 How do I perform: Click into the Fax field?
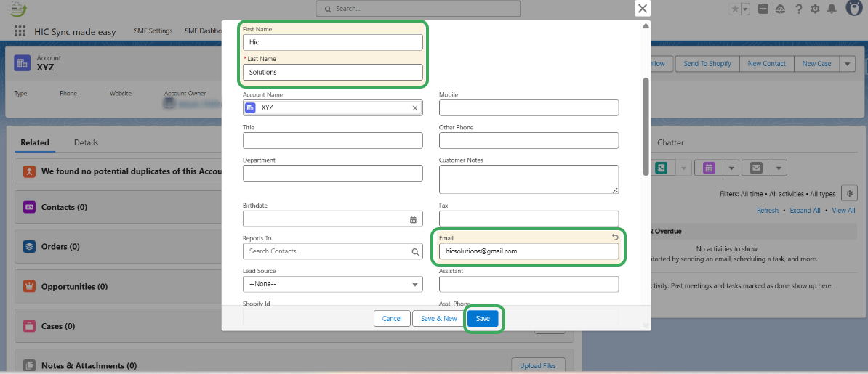(x=529, y=219)
